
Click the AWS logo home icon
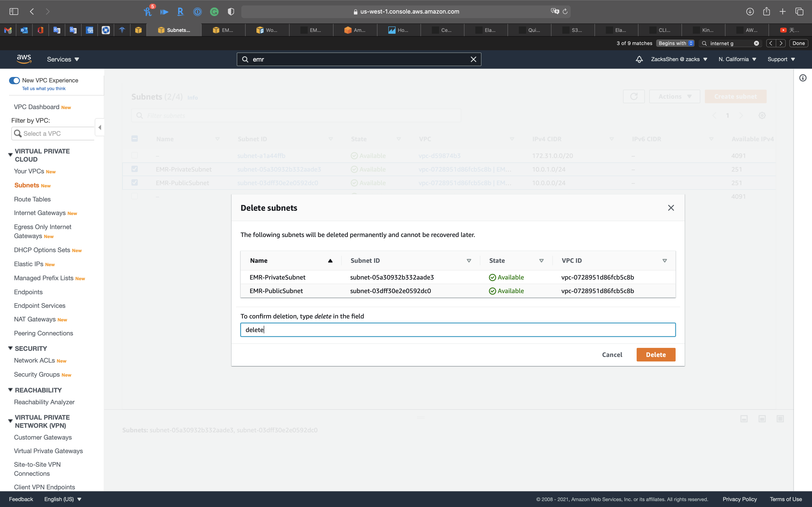[24, 59]
